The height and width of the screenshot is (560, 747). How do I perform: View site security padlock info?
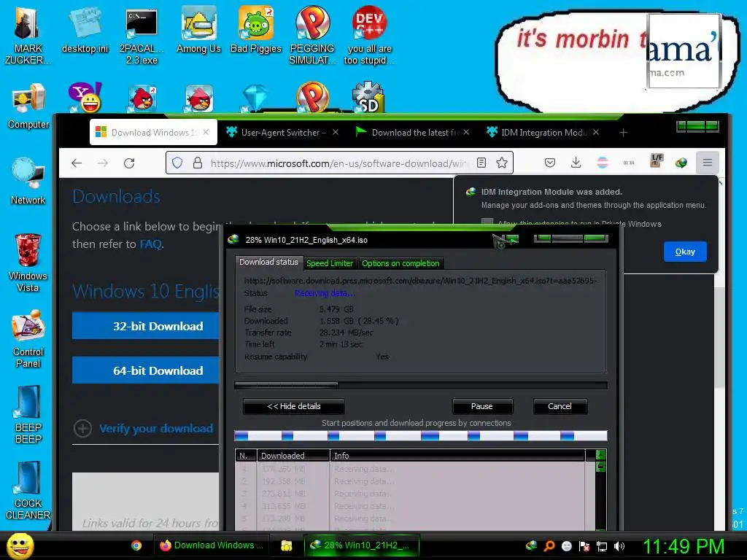click(x=198, y=163)
